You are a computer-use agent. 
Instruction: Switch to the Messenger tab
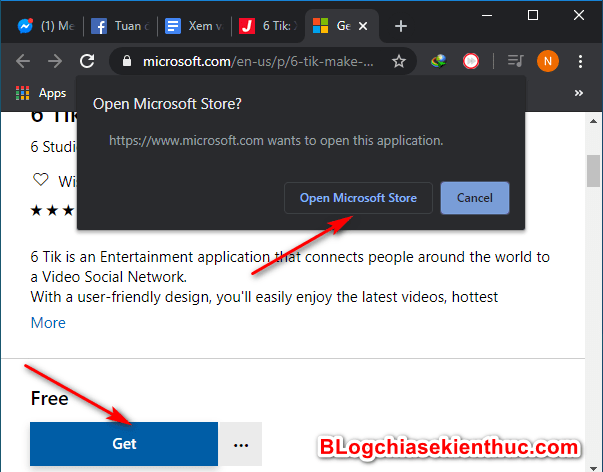click(x=45, y=26)
